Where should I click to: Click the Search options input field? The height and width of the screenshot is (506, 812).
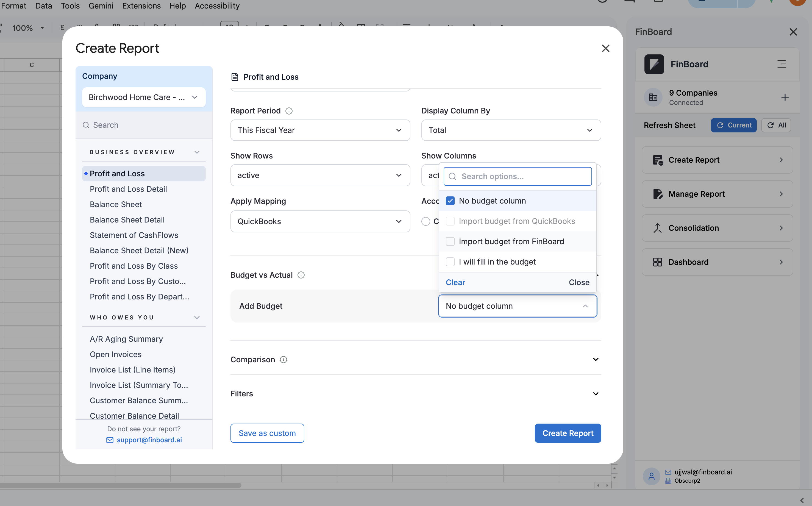click(x=518, y=177)
